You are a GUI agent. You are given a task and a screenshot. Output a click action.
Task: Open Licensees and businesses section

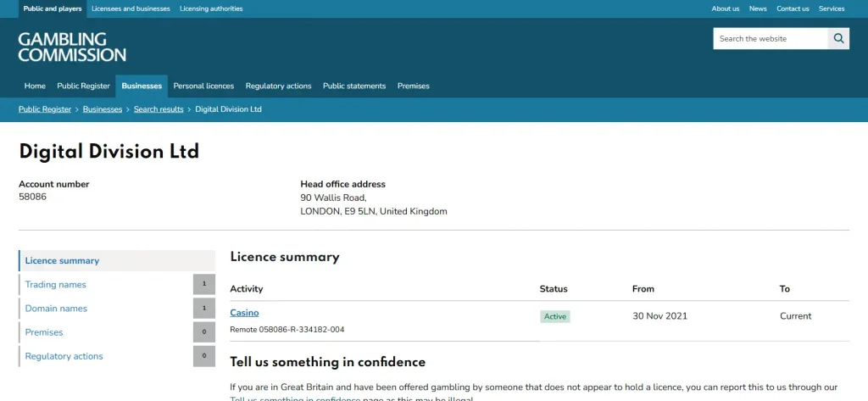pos(131,8)
